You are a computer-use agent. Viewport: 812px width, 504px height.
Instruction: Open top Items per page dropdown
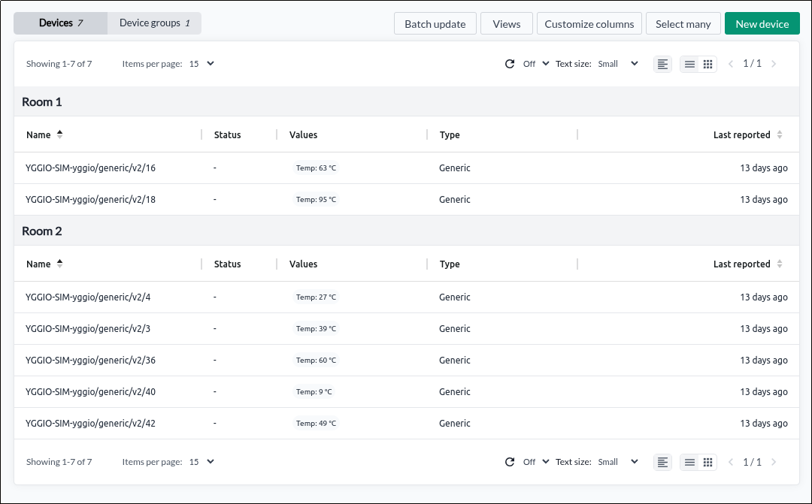point(201,64)
